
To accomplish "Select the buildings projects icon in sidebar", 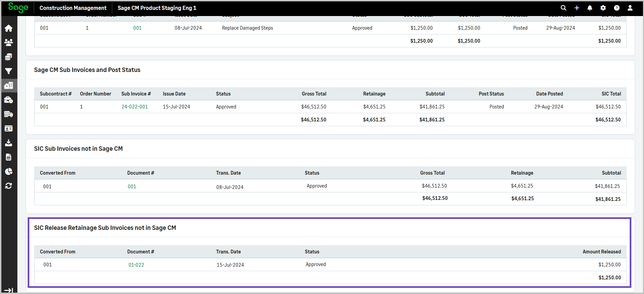I will 9,85.
